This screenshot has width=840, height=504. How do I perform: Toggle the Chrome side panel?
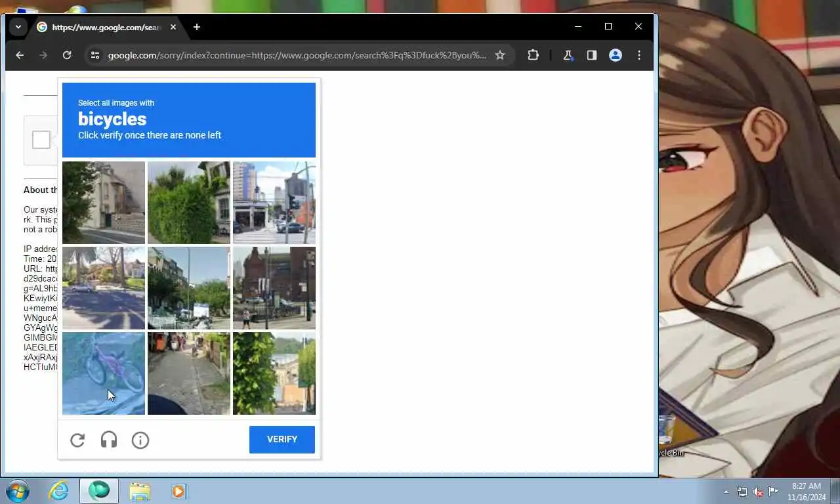click(x=592, y=55)
